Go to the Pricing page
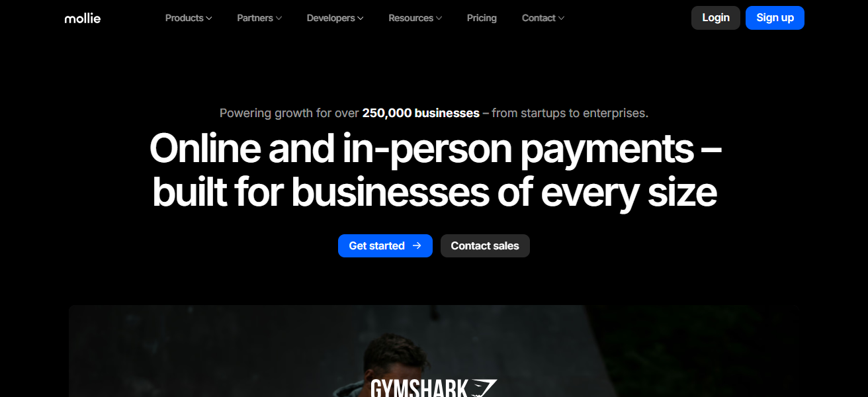Image resolution: width=868 pixels, height=397 pixels. (482, 18)
